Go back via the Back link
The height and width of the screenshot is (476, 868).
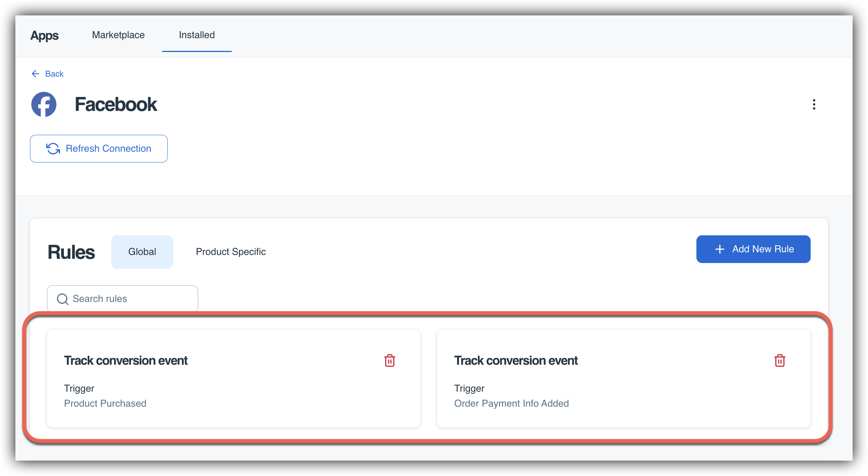[x=54, y=74]
